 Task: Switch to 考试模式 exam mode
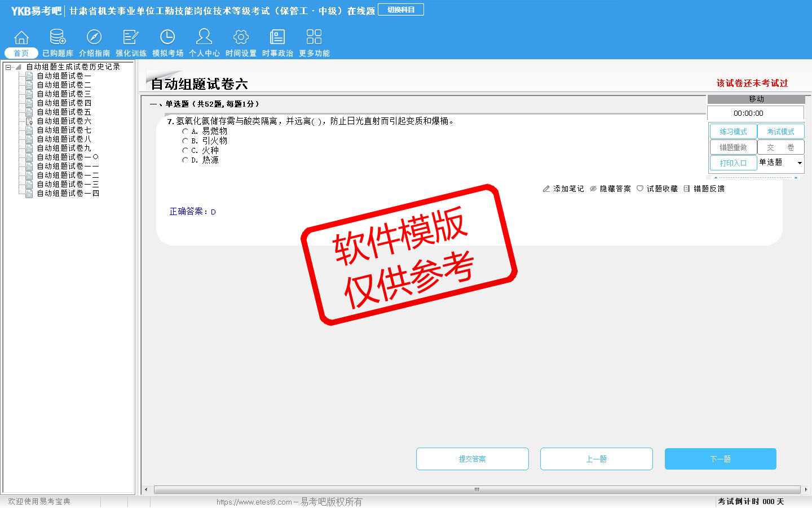pyautogui.click(x=780, y=132)
